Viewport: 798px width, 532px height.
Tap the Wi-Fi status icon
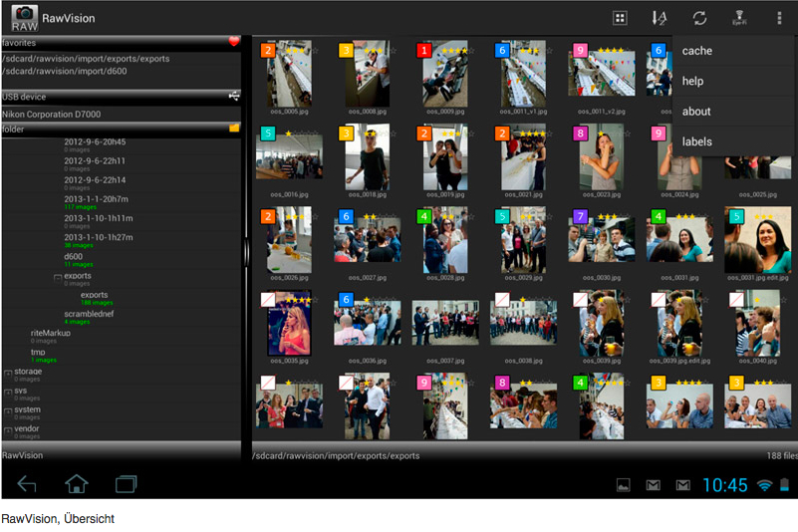coord(764,485)
